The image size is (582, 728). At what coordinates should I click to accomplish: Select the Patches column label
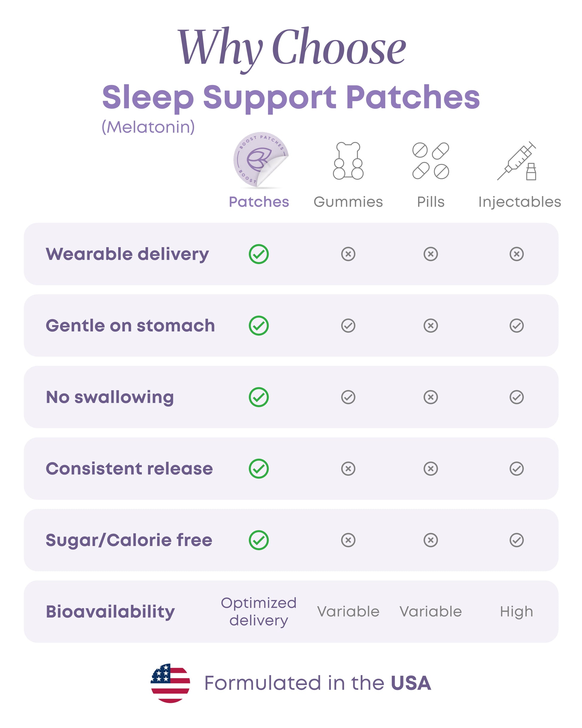(259, 202)
